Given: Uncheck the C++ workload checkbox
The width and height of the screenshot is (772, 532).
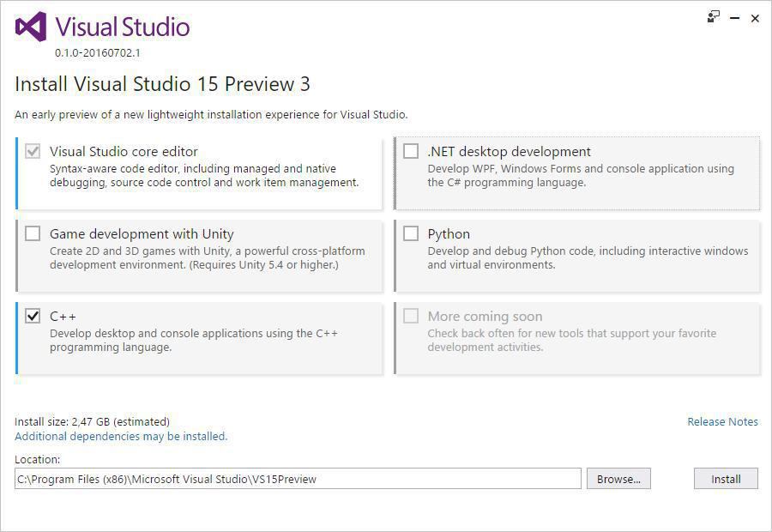Looking at the screenshot, I should [33, 317].
